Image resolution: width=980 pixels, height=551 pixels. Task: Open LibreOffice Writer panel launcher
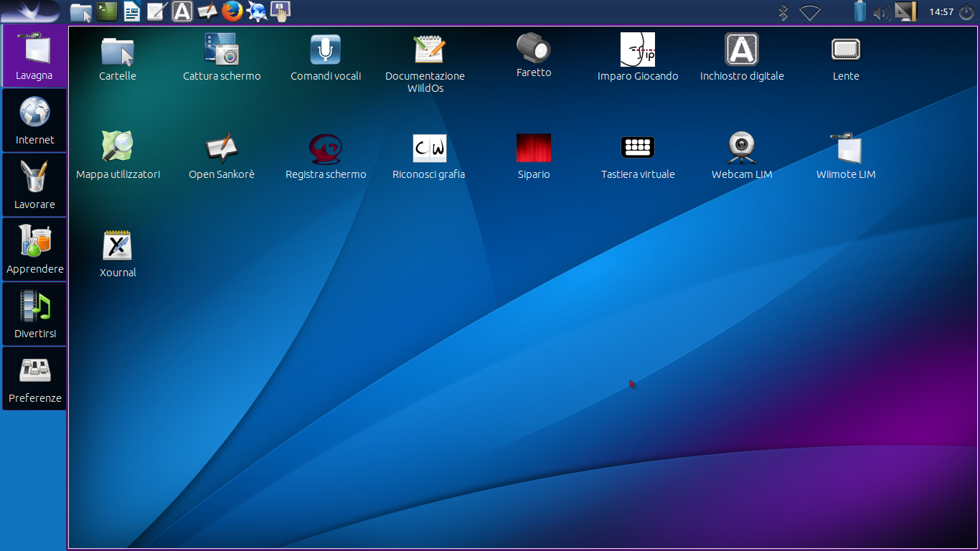pyautogui.click(x=132, y=11)
